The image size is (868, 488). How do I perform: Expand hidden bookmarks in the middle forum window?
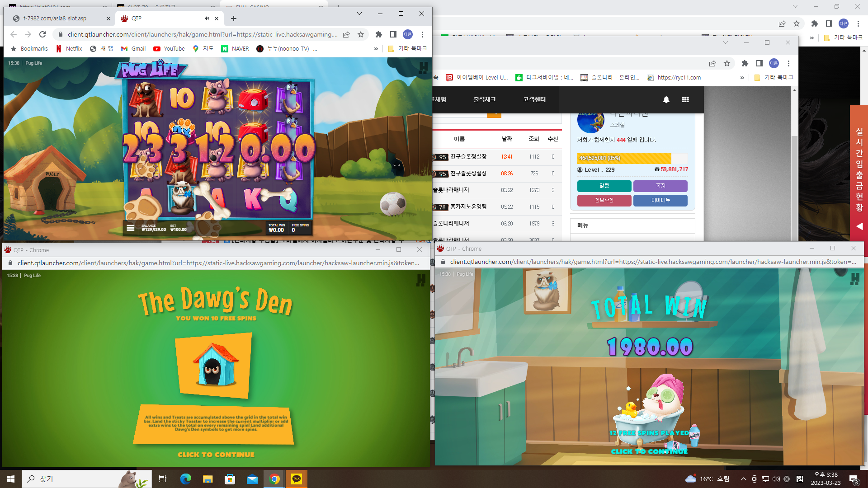pyautogui.click(x=742, y=78)
